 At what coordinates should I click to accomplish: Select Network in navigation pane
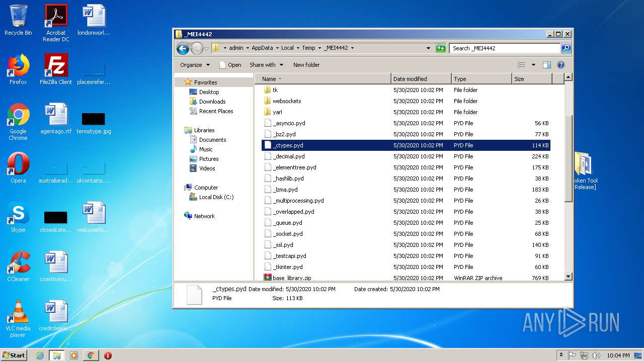coord(204,216)
